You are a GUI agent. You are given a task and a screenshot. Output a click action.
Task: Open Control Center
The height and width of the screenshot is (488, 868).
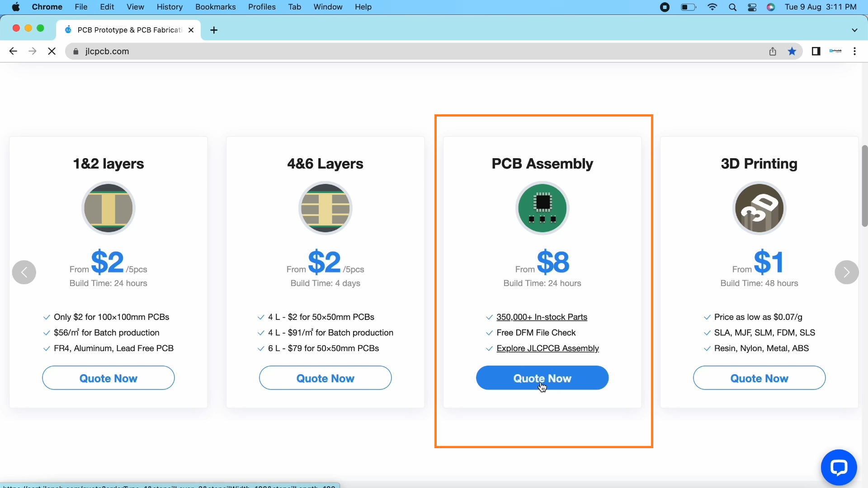(752, 7)
